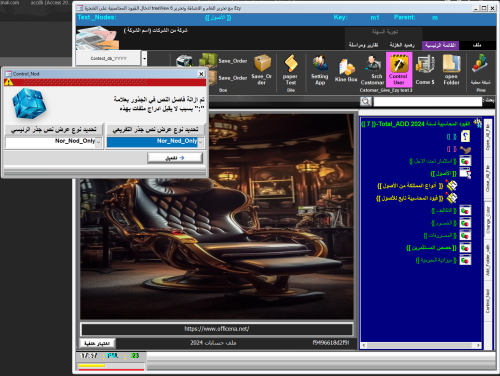Open the highlighted sub-root Nor_Nod_Only dropdown arrow
This screenshot has height=376, width=500.
[200, 142]
